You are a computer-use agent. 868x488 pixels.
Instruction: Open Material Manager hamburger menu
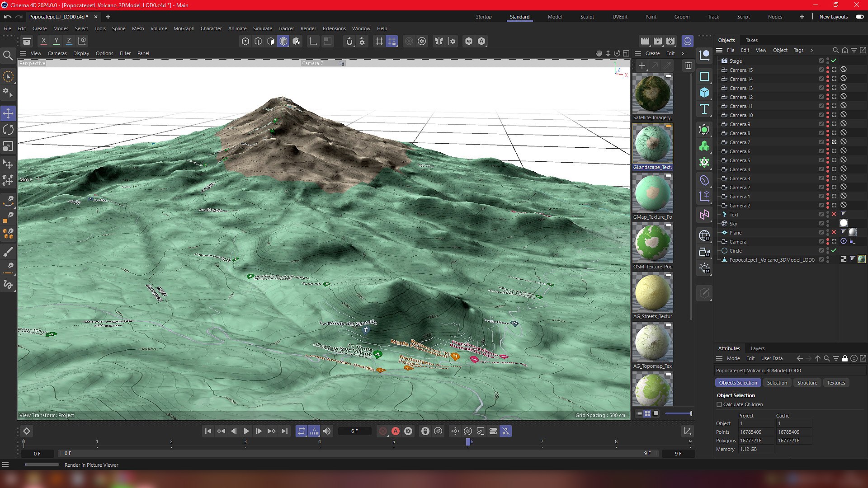[638, 53]
